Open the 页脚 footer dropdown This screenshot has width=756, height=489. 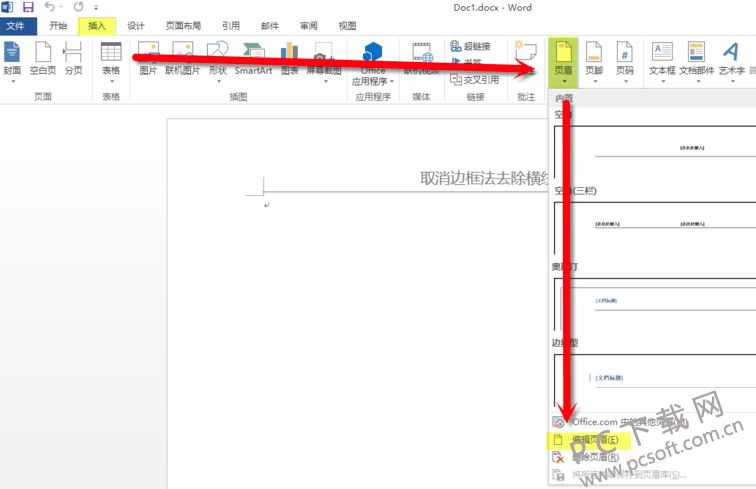pyautogui.click(x=594, y=59)
